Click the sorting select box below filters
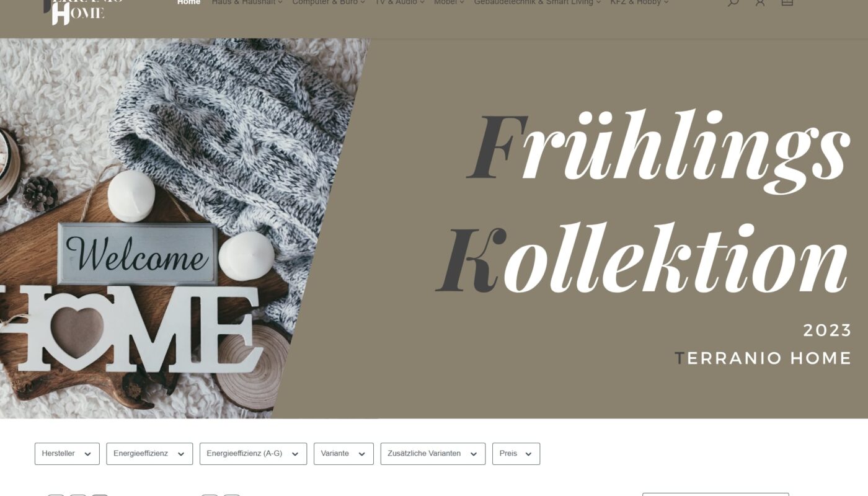The height and width of the screenshot is (496, 868). click(715, 494)
